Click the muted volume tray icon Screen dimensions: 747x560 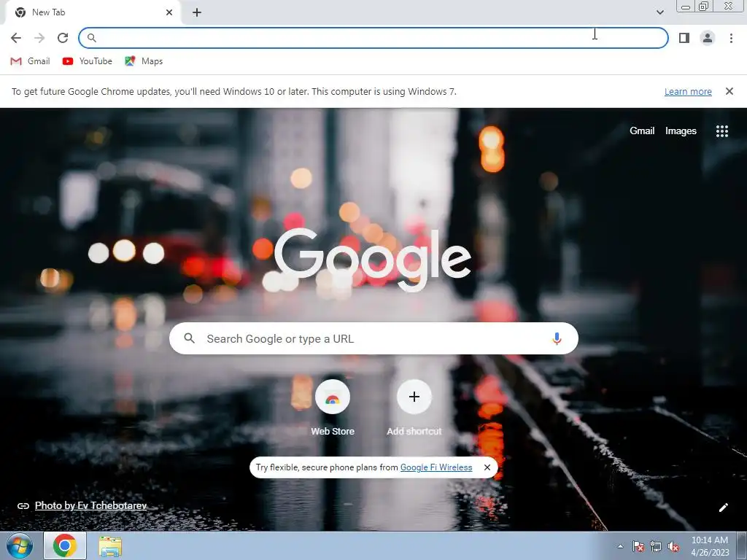click(673, 546)
